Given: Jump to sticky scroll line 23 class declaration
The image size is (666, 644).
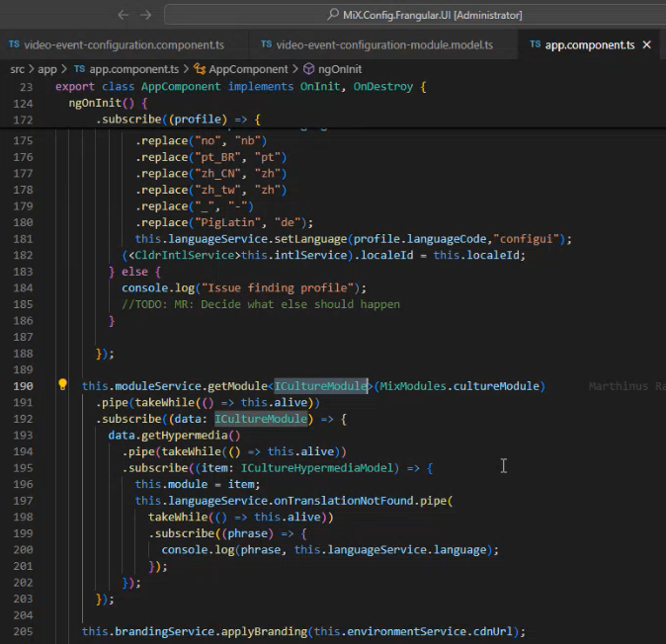Looking at the screenshot, I should (x=237, y=87).
